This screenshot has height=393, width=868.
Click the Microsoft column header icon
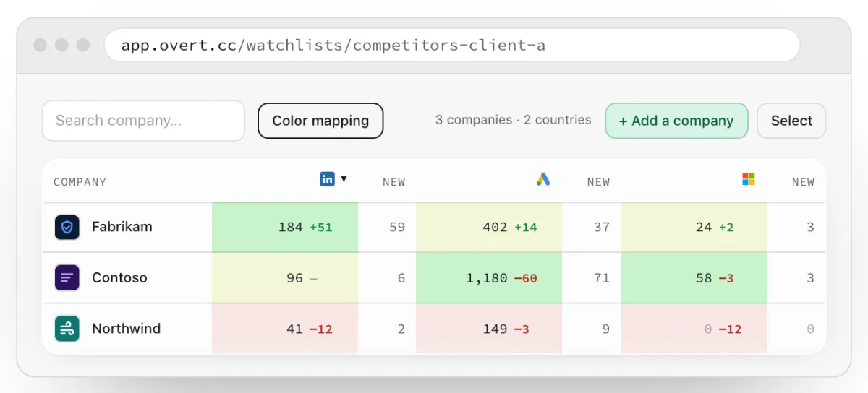point(749,178)
